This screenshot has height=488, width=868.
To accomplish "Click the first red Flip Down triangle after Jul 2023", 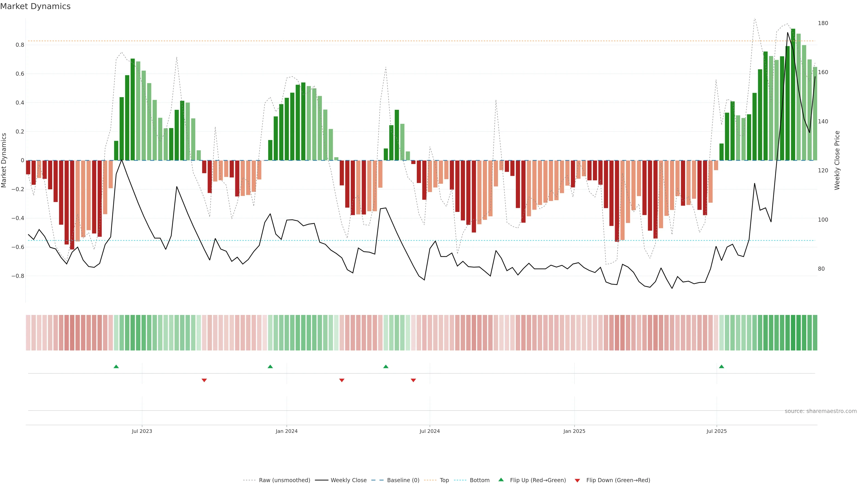I will 204,380.
